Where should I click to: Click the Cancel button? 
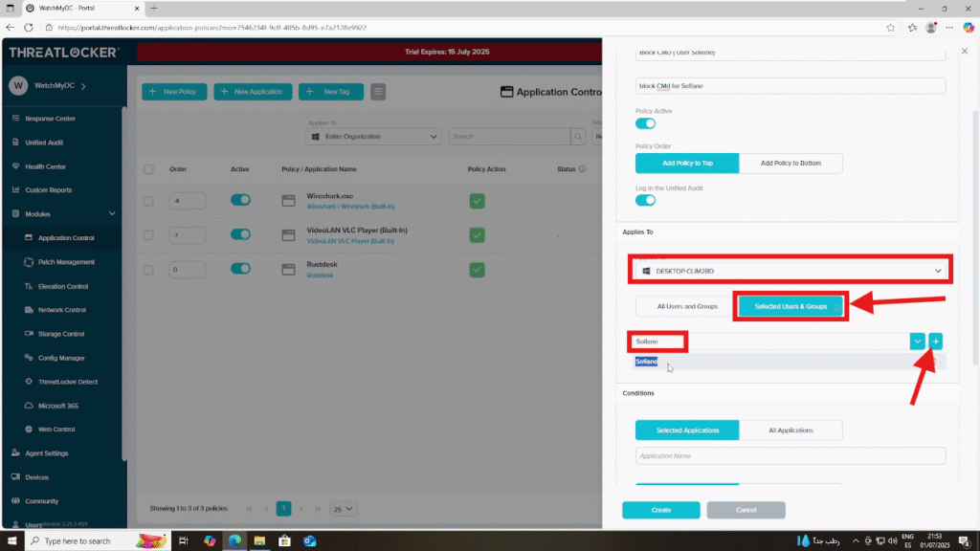746,510
